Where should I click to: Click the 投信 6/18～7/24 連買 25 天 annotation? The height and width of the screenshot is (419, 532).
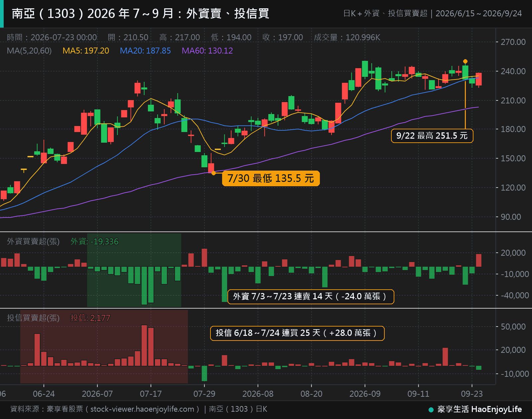click(297, 333)
